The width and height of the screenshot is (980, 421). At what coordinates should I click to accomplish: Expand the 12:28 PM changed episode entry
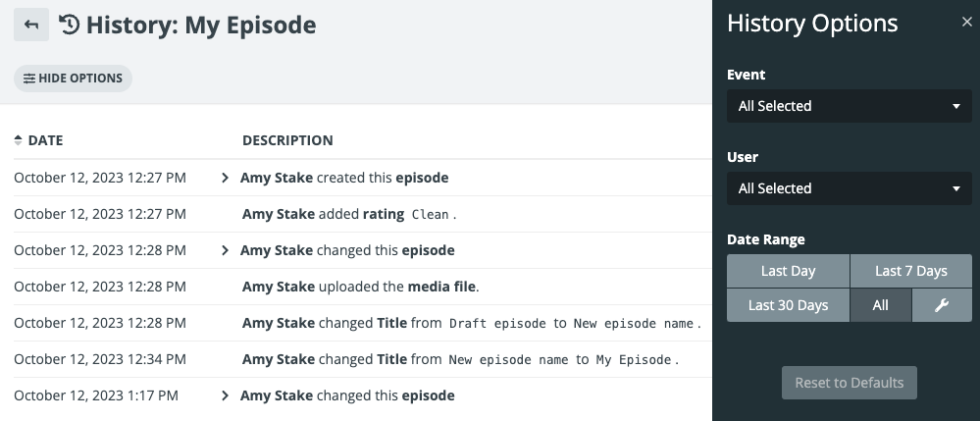click(225, 250)
